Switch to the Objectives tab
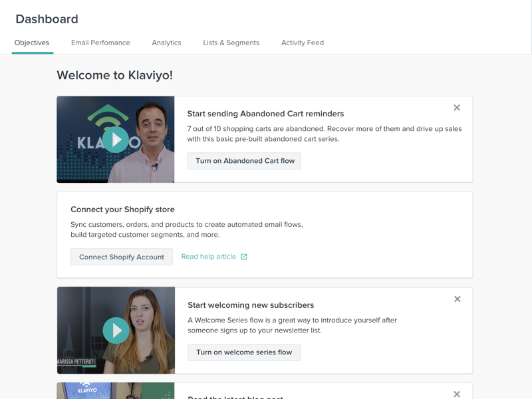Image resolution: width=532 pixels, height=399 pixels. pos(32,43)
